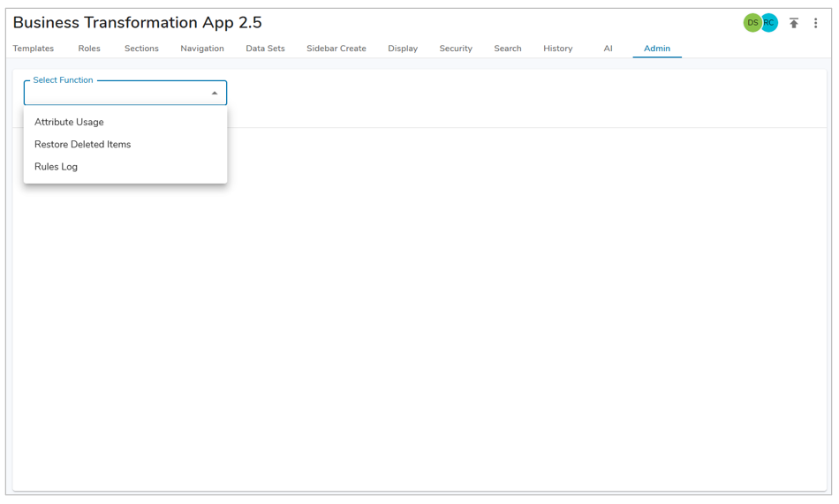The height and width of the screenshot is (504, 839).
Task: Switch to the Search tab
Action: point(508,49)
